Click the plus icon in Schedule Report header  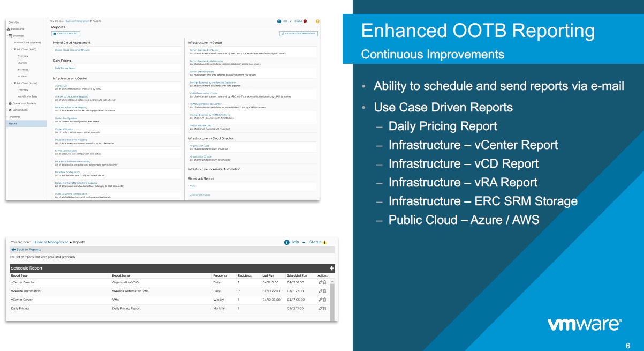click(332, 268)
